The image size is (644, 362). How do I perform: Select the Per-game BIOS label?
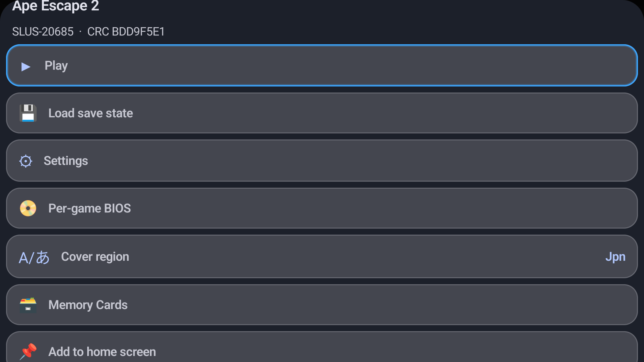point(89,208)
